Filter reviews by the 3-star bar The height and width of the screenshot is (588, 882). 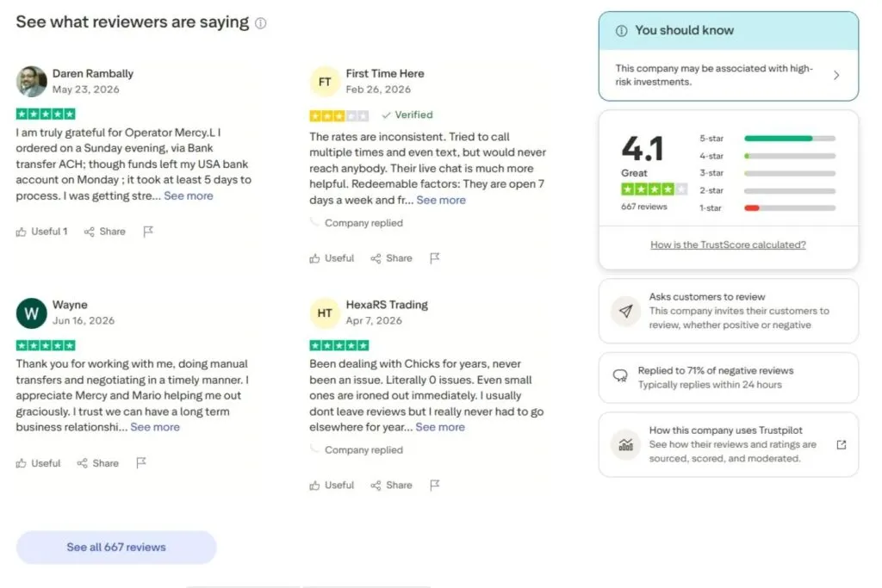point(790,173)
